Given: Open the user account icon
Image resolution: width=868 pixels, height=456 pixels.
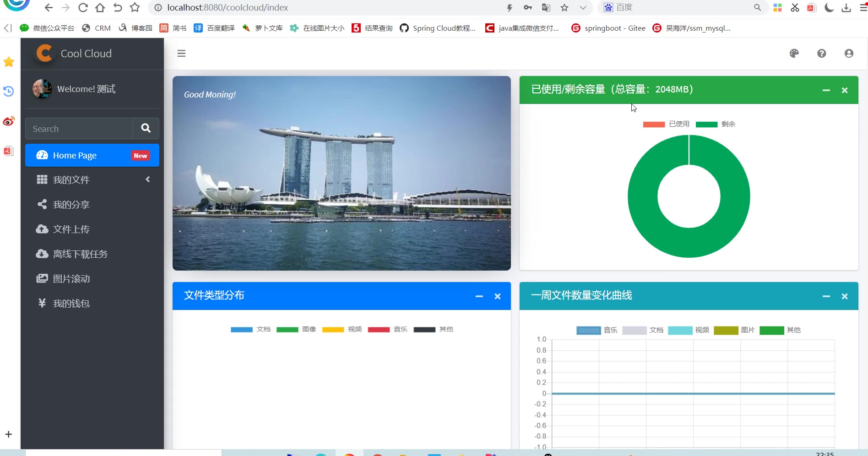Looking at the screenshot, I should 849,54.
